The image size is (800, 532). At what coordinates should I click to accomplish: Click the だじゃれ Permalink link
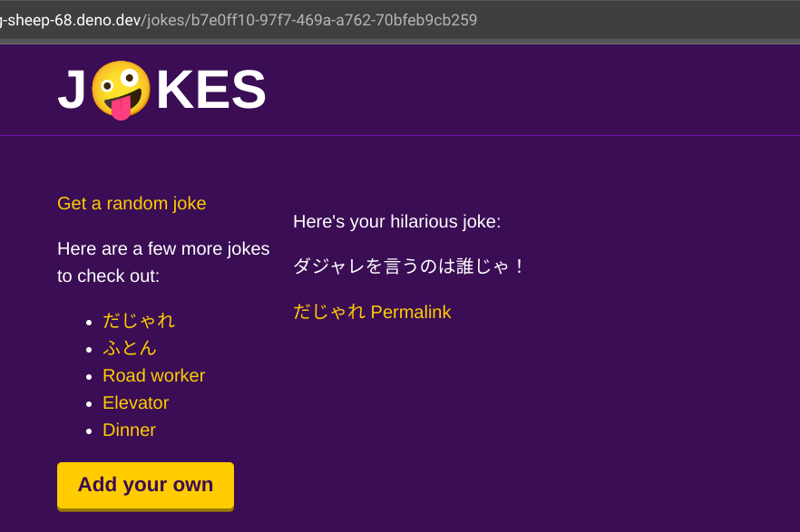click(372, 312)
